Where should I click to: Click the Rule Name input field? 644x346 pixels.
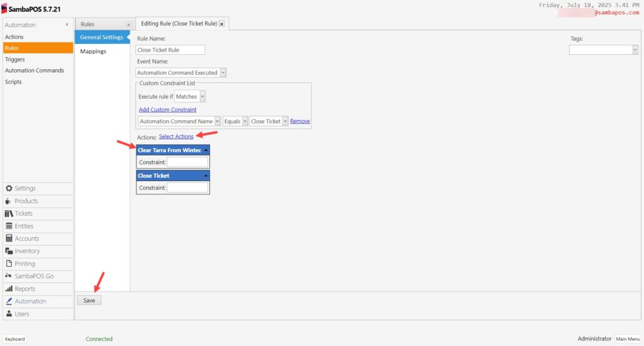tap(170, 50)
